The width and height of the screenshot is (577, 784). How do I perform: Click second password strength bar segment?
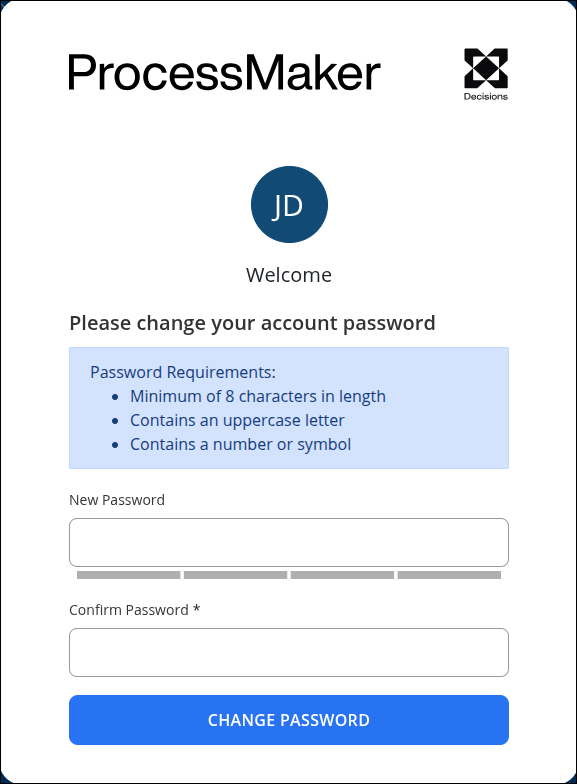(x=236, y=575)
